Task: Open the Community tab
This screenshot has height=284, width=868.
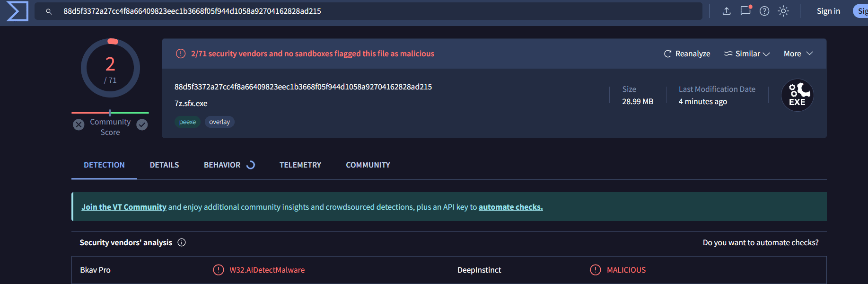Action: coord(368,165)
